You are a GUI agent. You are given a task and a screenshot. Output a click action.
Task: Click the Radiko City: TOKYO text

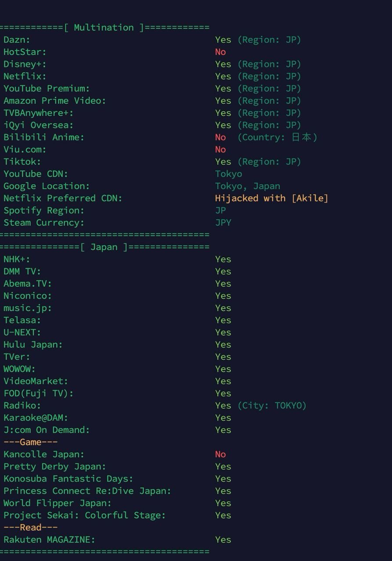click(272, 406)
